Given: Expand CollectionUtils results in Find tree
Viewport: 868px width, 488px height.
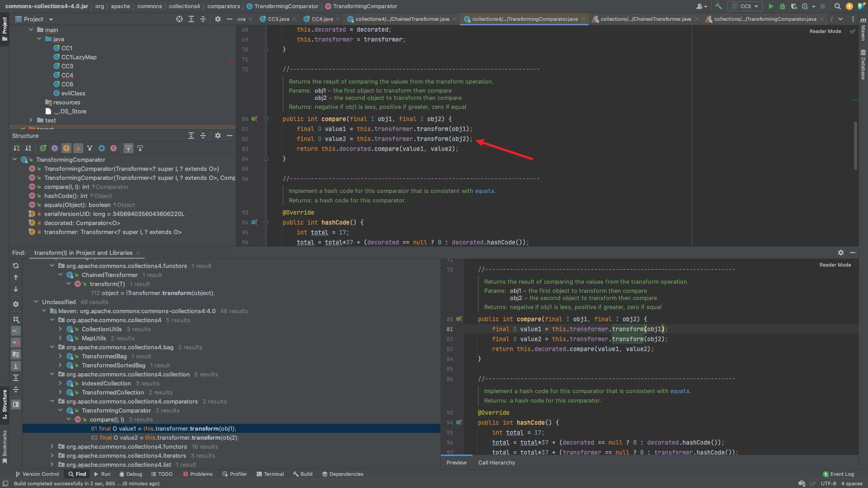Looking at the screenshot, I should pyautogui.click(x=60, y=329).
